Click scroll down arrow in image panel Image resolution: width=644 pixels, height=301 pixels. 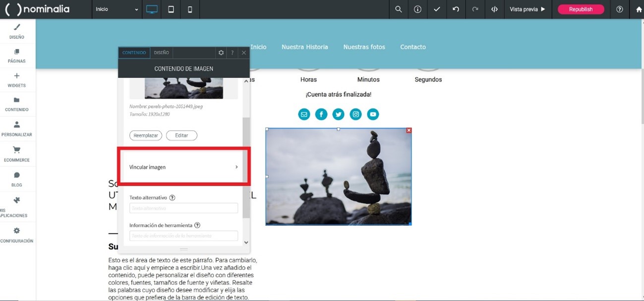(x=246, y=243)
